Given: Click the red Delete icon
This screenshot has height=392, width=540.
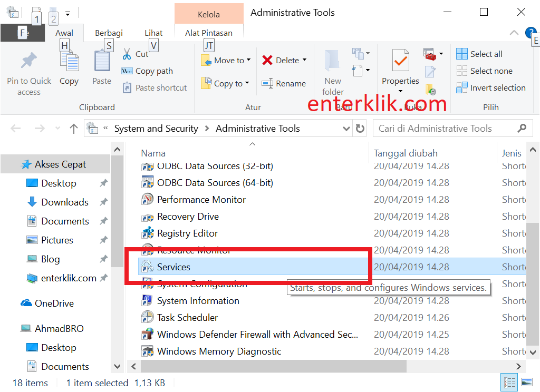Looking at the screenshot, I should [x=267, y=60].
